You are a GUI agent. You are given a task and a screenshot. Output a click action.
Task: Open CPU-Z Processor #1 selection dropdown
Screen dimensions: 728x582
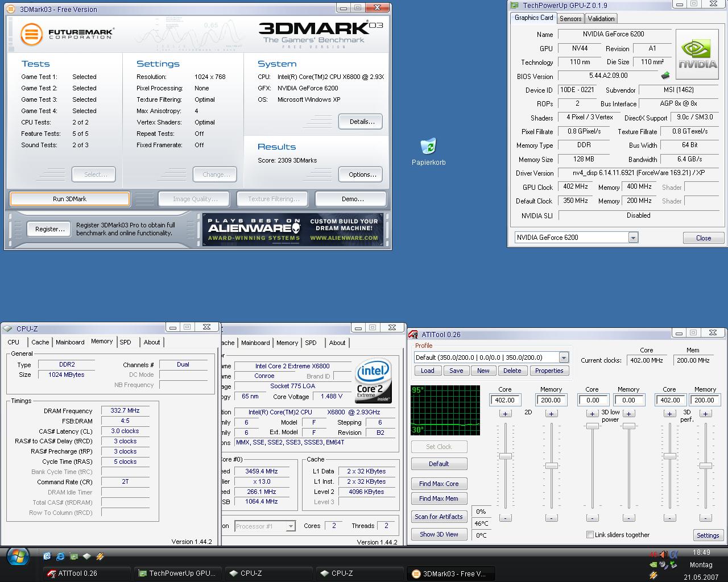(291, 526)
